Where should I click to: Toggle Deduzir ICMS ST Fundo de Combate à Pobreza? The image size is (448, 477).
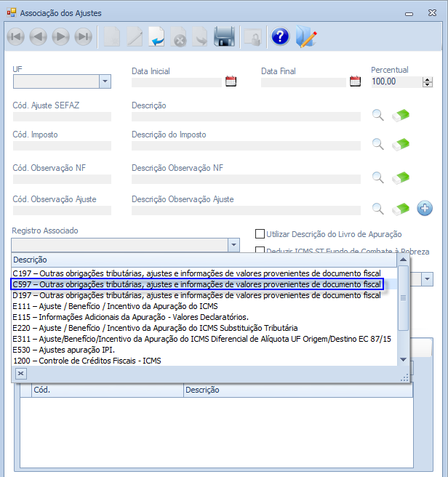(260, 250)
